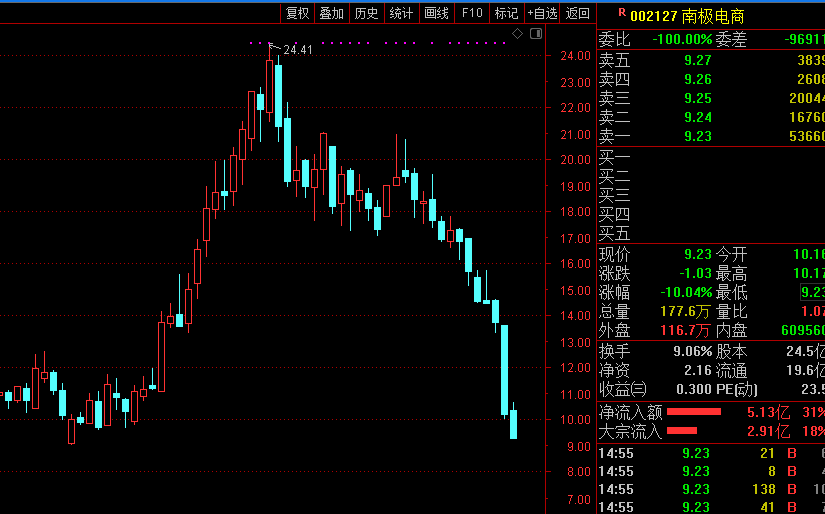Click the red R marker beside stock code

pyautogui.click(x=622, y=12)
